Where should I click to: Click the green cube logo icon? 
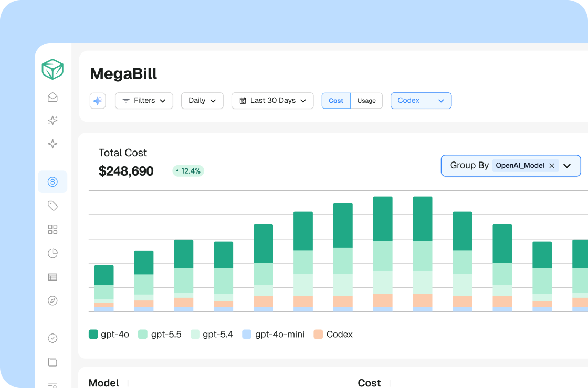pos(52,69)
